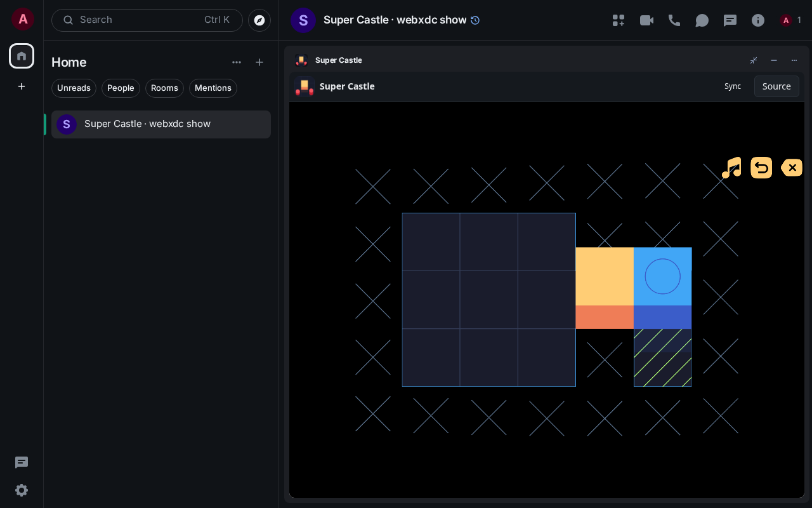The height and width of the screenshot is (508, 812).
Task: Show room info panel
Action: pyautogui.click(x=758, y=20)
